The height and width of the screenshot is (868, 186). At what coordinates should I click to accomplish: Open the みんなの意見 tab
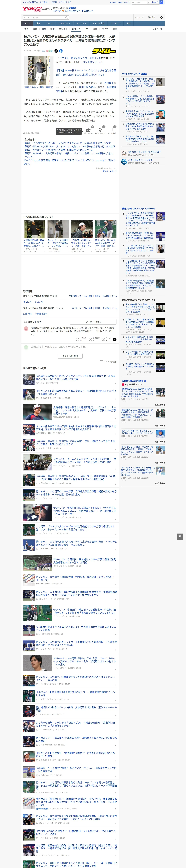[98, 24]
